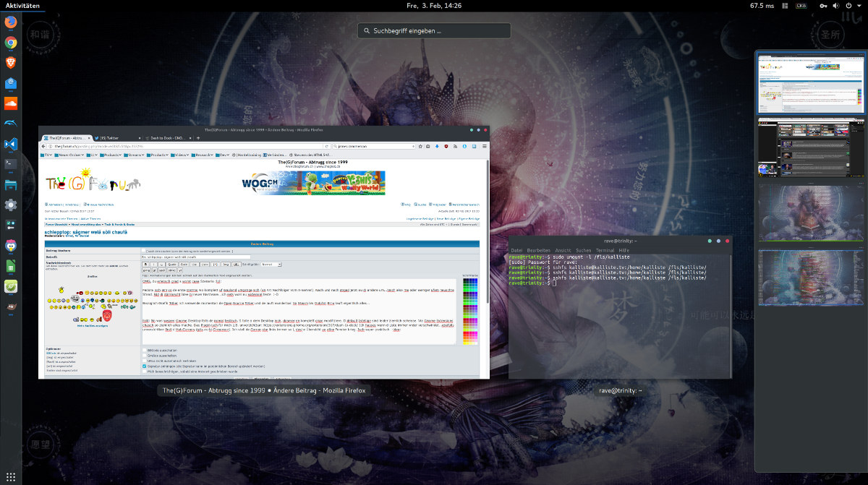Image resolution: width=868 pixels, height=485 pixels.
Task: Open GIMP from the dock
Action: pos(11,307)
